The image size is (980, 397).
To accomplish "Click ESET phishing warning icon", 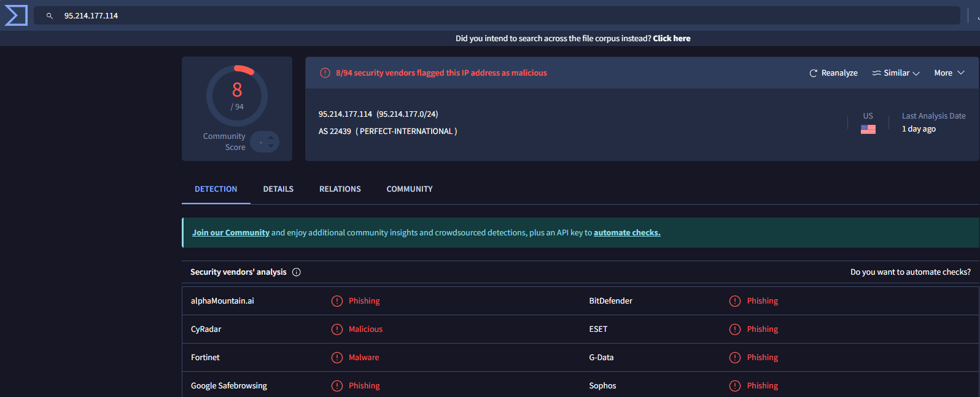I will [x=735, y=329].
